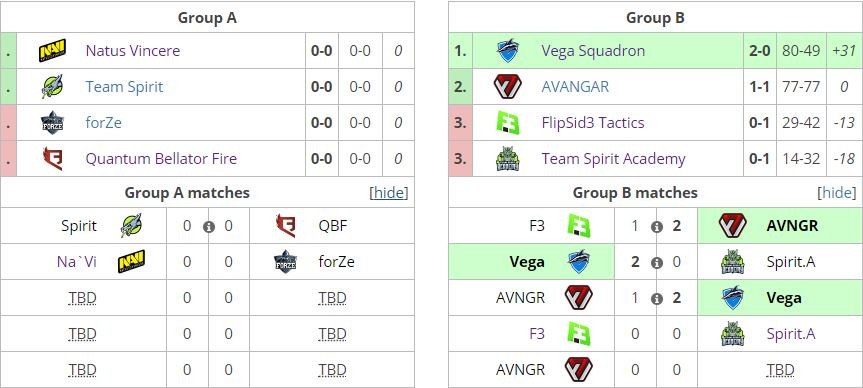Hide the Group A matches list
The height and width of the screenshot is (388, 863).
click(389, 193)
